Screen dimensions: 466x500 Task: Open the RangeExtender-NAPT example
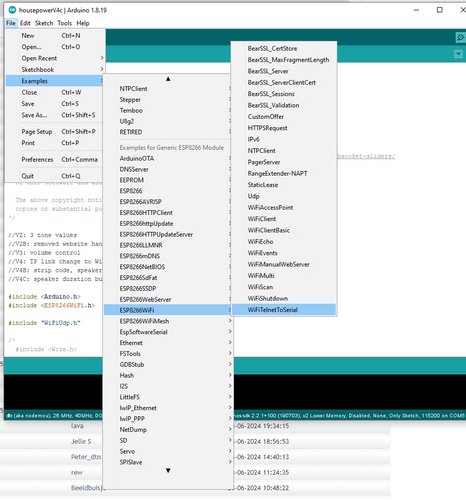click(284, 173)
